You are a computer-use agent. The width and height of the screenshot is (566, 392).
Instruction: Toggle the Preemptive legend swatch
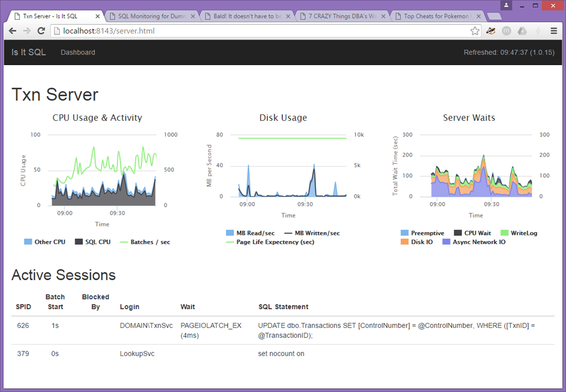pyautogui.click(x=405, y=233)
